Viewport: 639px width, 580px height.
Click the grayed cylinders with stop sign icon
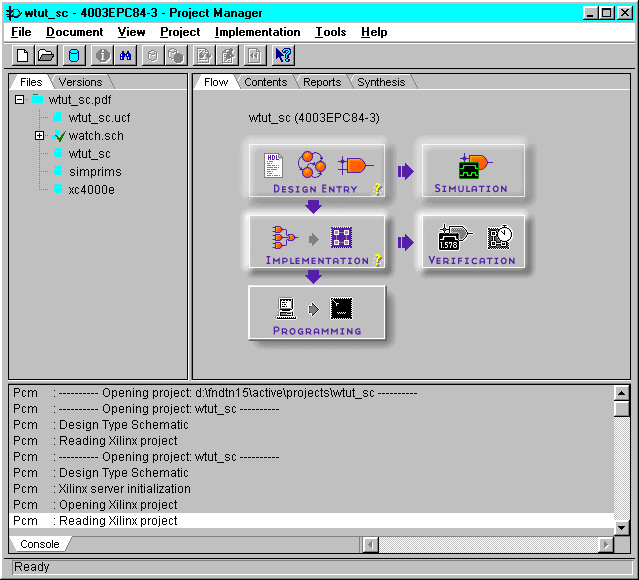pos(176,55)
